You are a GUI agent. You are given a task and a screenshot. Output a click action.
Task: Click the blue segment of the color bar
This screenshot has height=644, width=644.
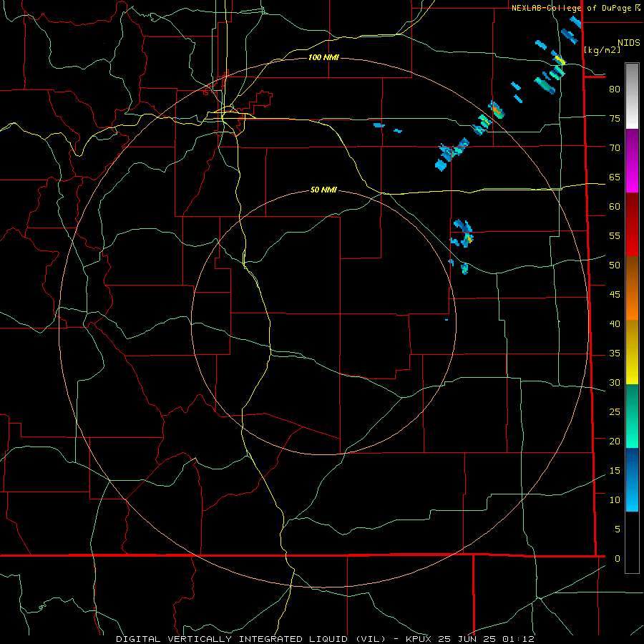632,479
